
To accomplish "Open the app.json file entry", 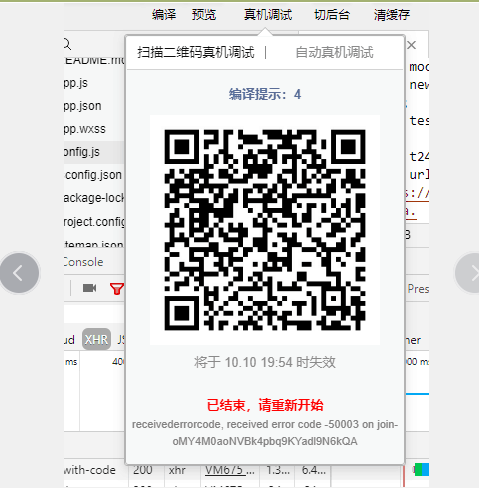I will click(x=82, y=106).
